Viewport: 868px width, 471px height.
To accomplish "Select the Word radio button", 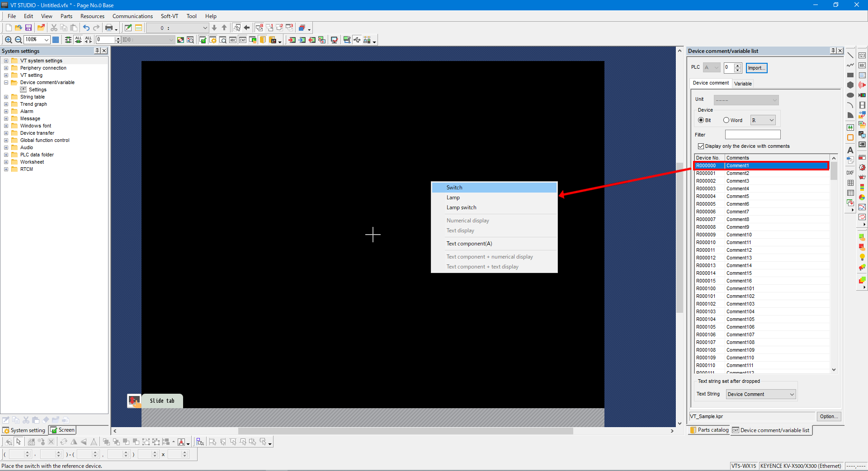I will click(726, 120).
